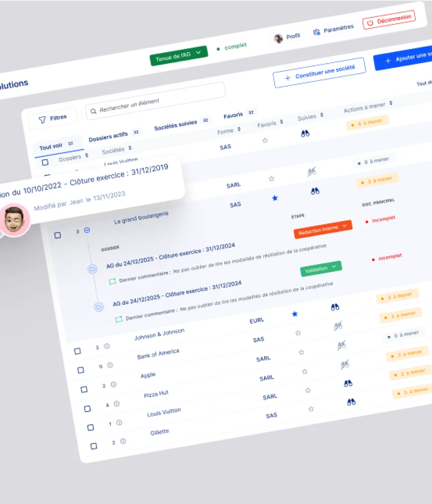This screenshot has height=504, width=432.
Task: Sort by the Forme column header
Action: pos(229,131)
